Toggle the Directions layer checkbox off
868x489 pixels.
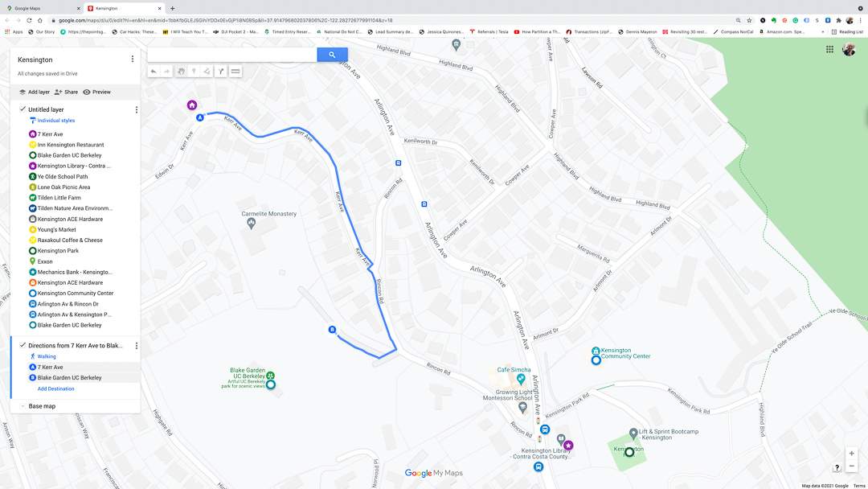(x=23, y=345)
